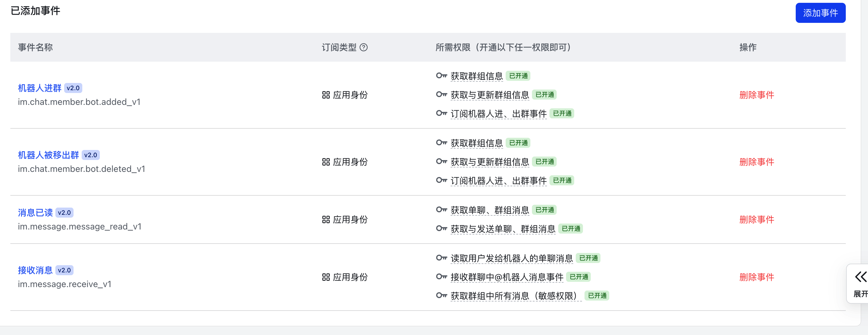The height and width of the screenshot is (335, 868).
Task: Delete the 消息已读 event via 删除事件
Action: click(757, 219)
